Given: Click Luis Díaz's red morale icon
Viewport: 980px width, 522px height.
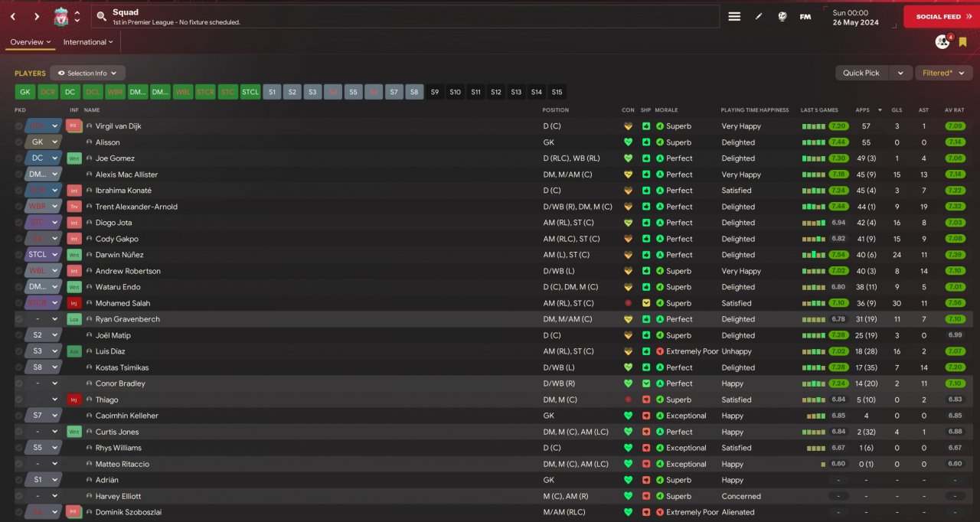Looking at the screenshot, I should (660, 351).
